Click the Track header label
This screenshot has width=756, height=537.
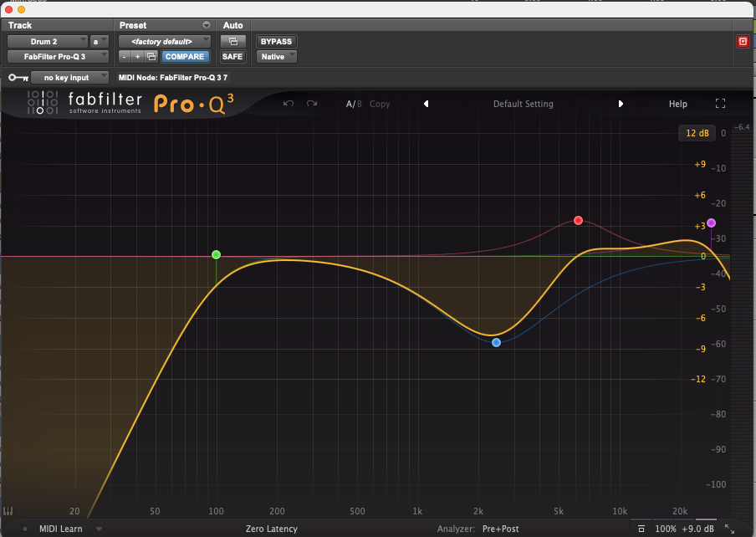click(x=20, y=25)
